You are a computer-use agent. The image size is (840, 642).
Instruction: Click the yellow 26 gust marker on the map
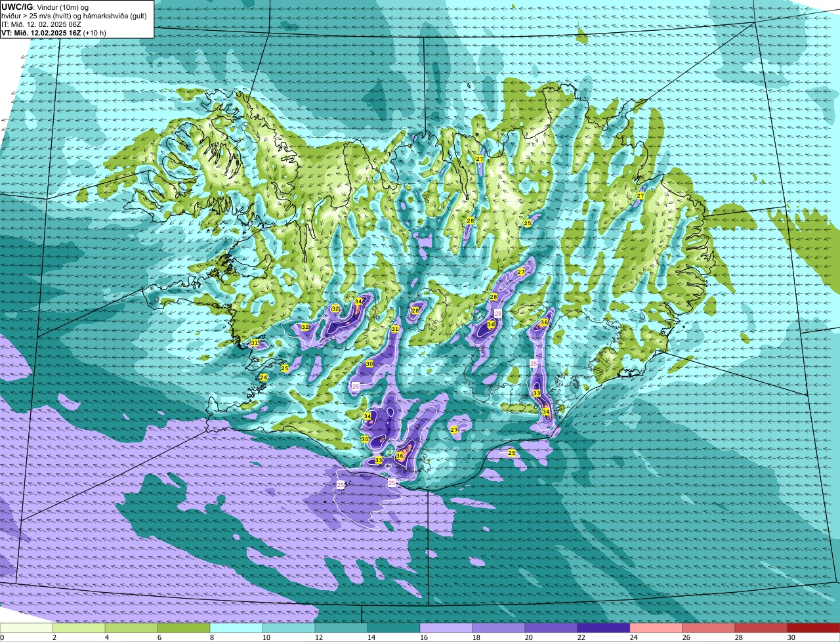click(264, 377)
